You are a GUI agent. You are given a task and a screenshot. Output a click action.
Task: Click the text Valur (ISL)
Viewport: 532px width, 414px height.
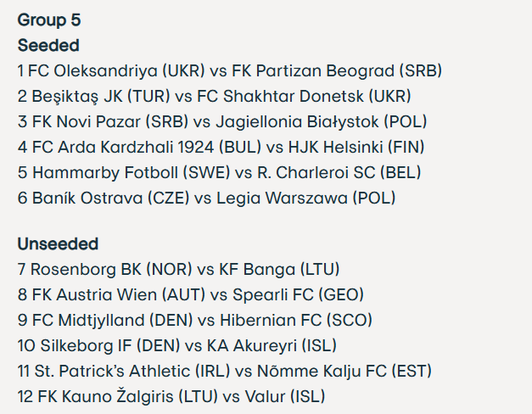[x=285, y=397]
